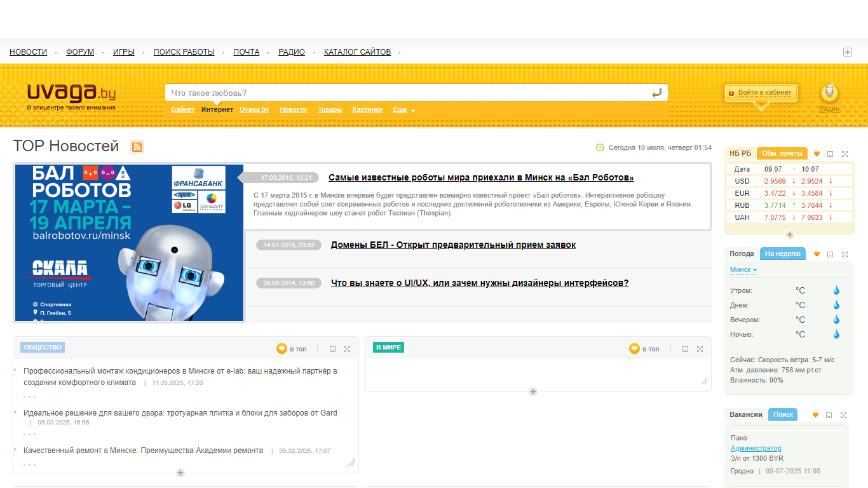Open the Бал Роботов headline article
868x488 pixels.
click(x=481, y=178)
